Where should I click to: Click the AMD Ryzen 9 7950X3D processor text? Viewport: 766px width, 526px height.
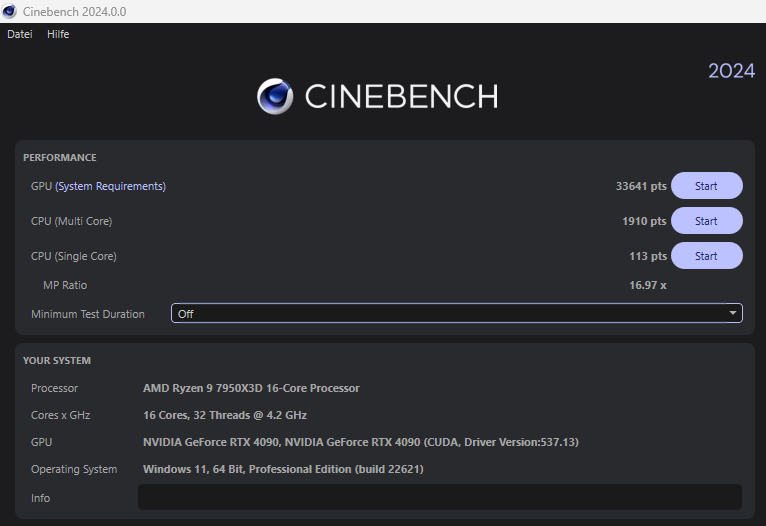point(251,388)
